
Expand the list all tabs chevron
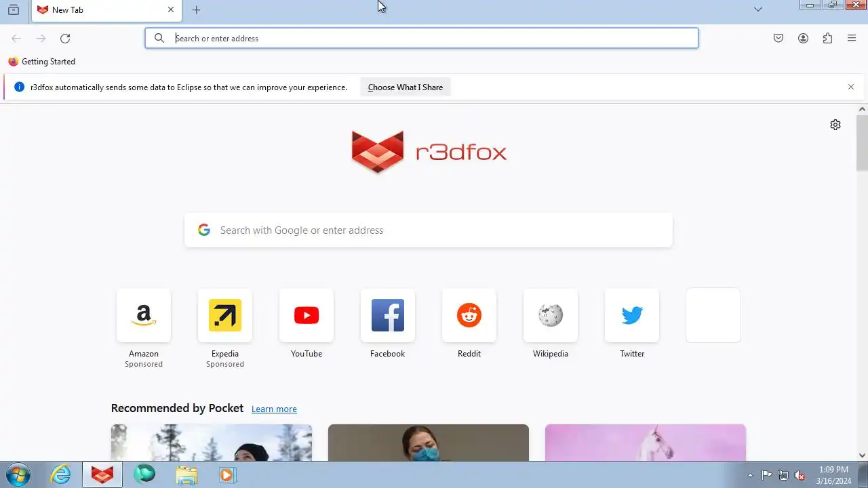pyautogui.click(x=758, y=9)
